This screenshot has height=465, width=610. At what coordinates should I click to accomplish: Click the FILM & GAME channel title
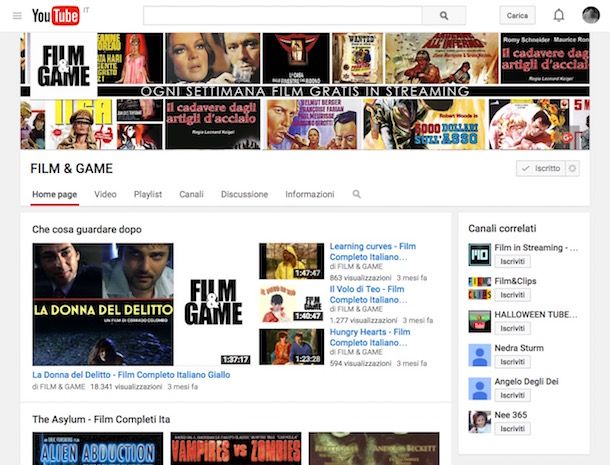pos(72,168)
